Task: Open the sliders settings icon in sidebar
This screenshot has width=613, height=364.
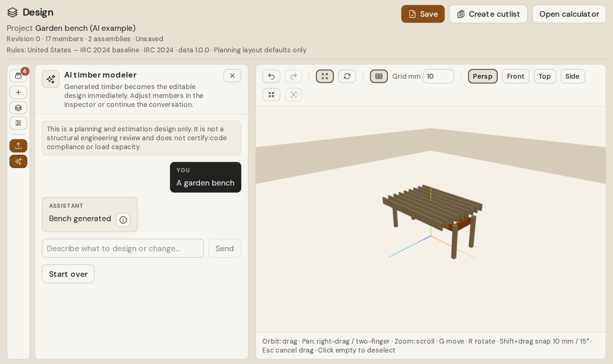Action: pos(18,123)
